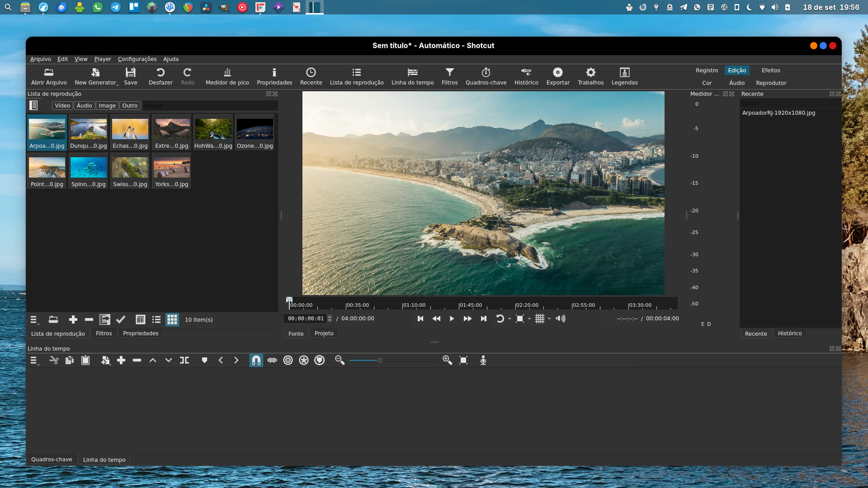This screenshot has height=488, width=868.
Task: Switch to the Efeitos layout
Action: 770,70
